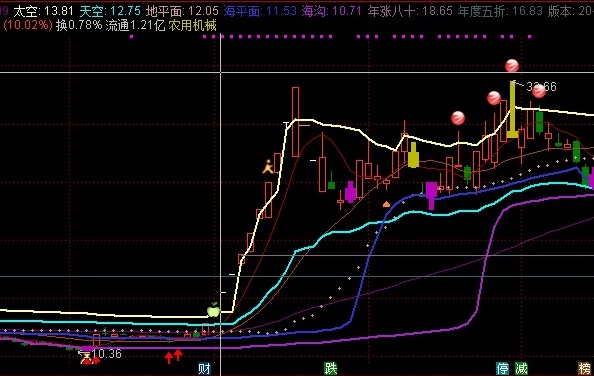Click the 农用机械 sector link
Screen dimensions: 594x376
point(192,25)
